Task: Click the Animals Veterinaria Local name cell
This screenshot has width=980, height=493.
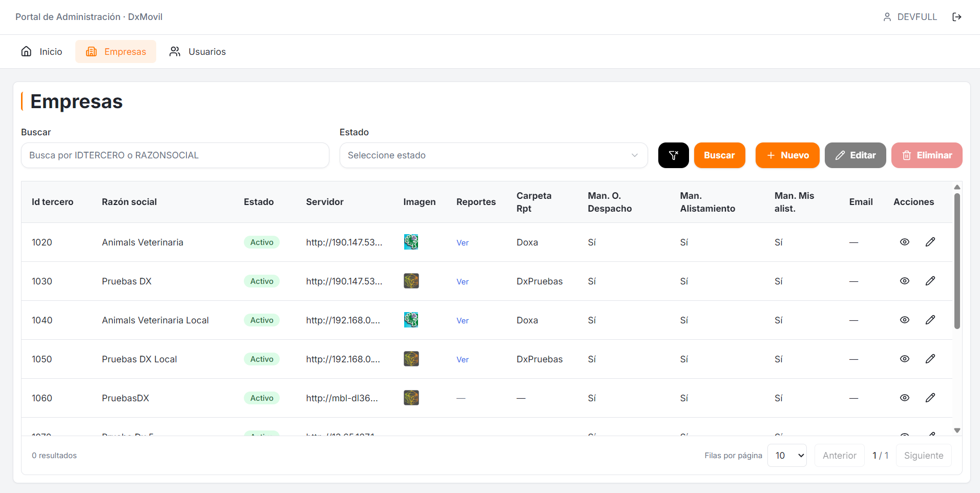Action: pyautogui.click(x=155, y=320)
